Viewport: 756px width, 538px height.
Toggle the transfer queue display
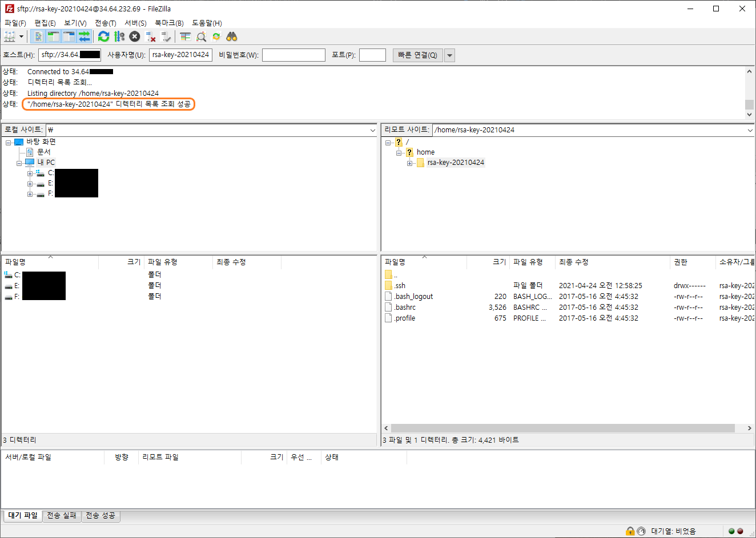click(x=85, y=37)
